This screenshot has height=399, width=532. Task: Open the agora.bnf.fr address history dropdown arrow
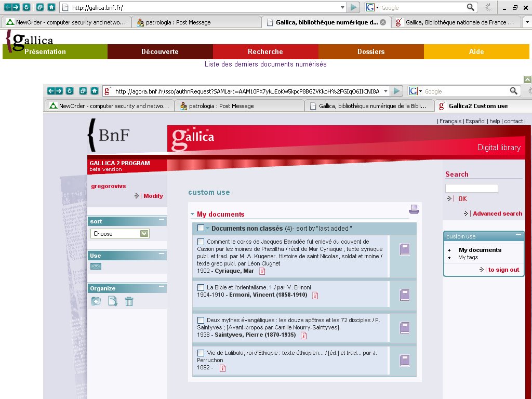(x=386, y=91)
